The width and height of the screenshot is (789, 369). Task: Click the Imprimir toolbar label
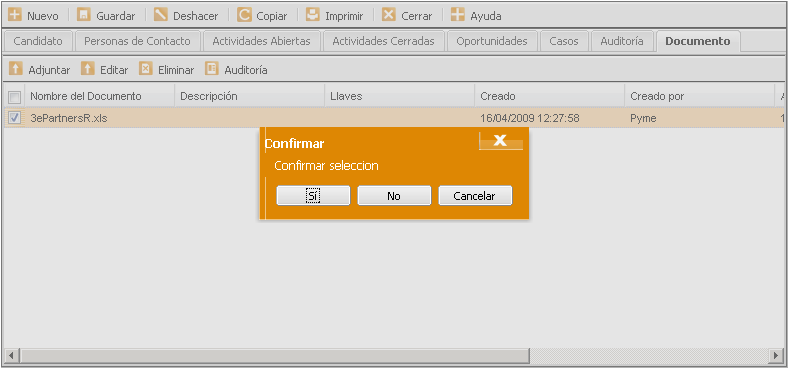[x=344, y=16]
